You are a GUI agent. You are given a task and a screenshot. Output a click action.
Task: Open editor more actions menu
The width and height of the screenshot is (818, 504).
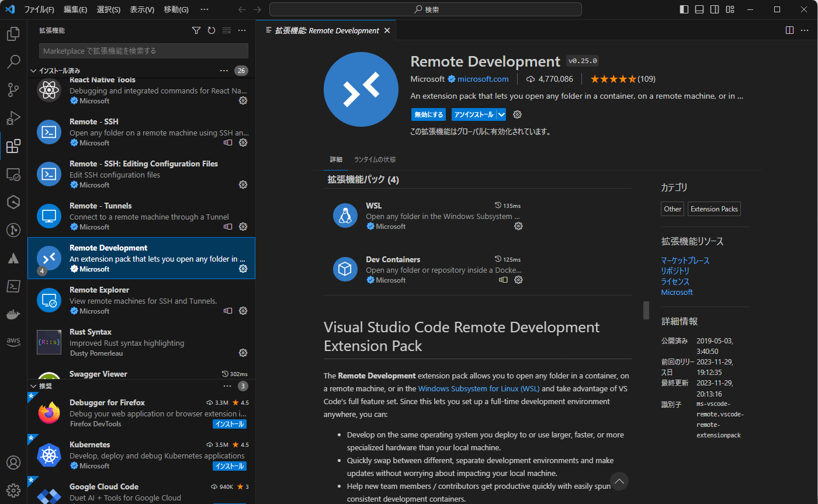click(x=805, y=30)
